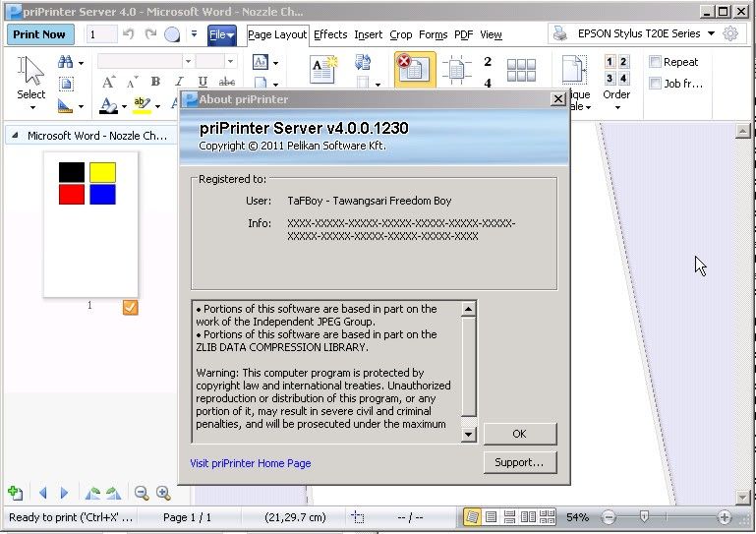Click the Print Now button
Viewport: 756px width, 534px height.
pos(40,34)
